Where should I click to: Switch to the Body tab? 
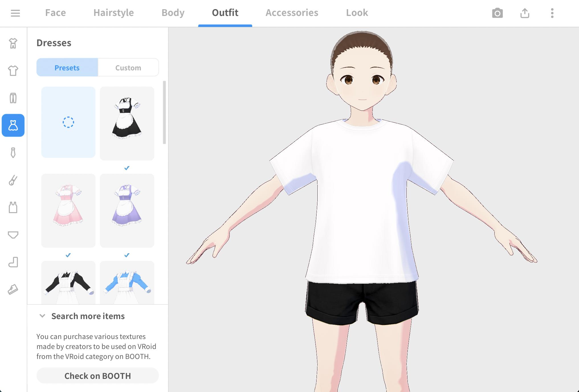pyautogui.click(x=173, y=13)
